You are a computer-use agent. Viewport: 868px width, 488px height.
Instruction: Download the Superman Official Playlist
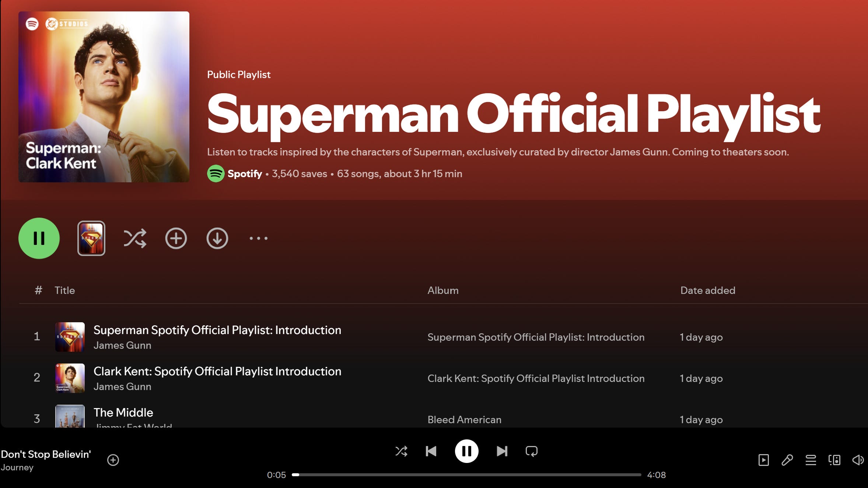pos(217,238)
